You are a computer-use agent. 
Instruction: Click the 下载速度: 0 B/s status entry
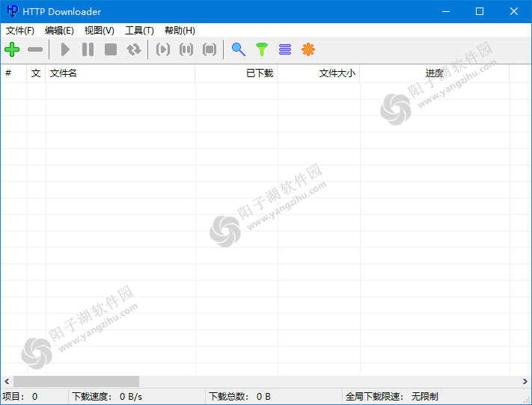pos(137,397)
